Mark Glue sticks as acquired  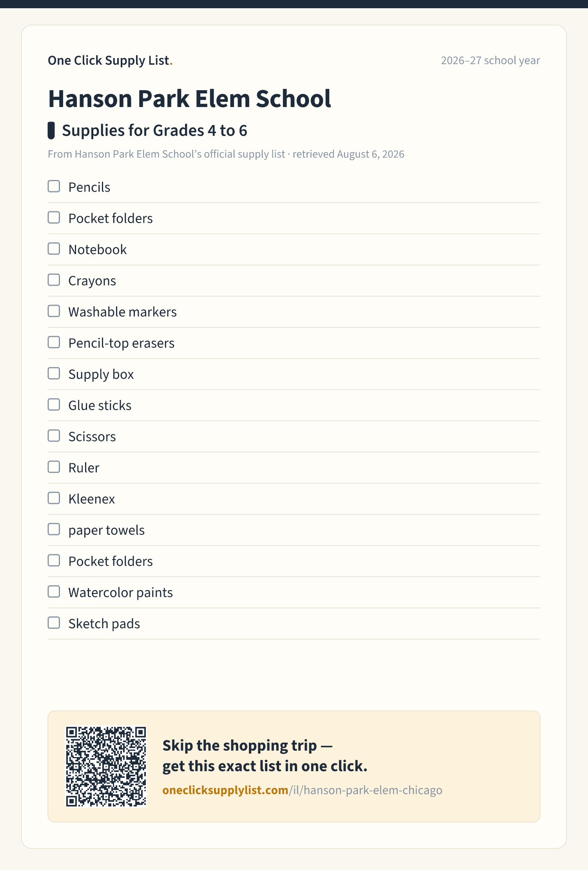click(x=54, y=405)
